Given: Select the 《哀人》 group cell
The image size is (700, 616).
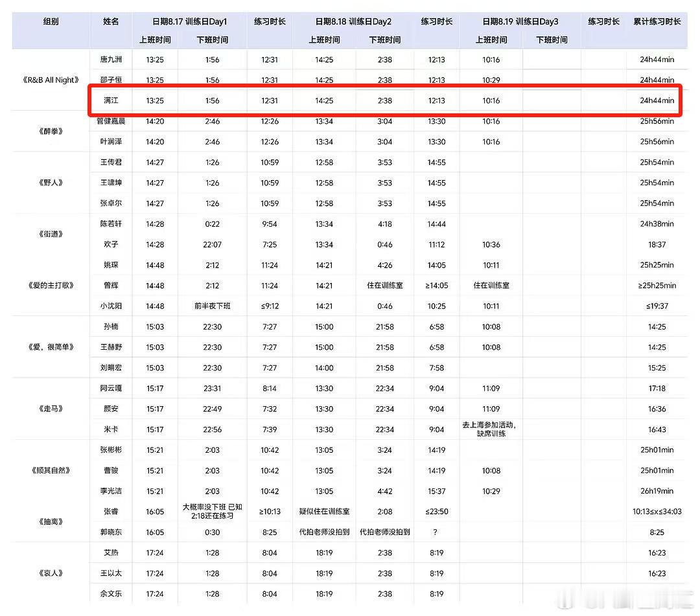Looking at the screenshot, I should tap(51, 573).
